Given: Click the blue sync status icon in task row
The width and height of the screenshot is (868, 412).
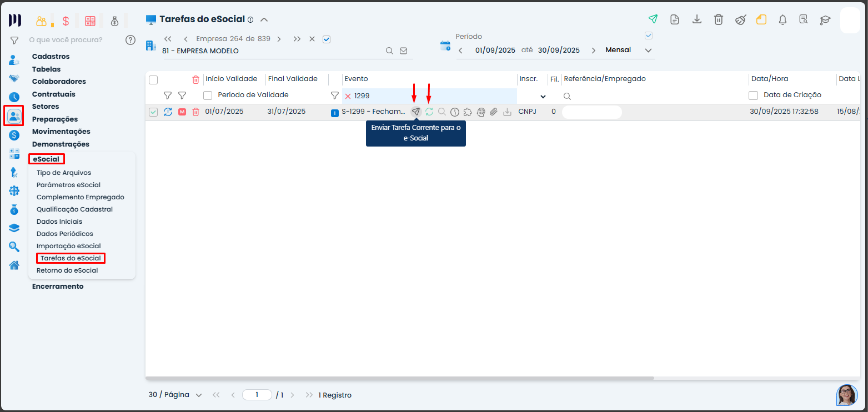Looking at the screenshot, I should coord(168,112).
